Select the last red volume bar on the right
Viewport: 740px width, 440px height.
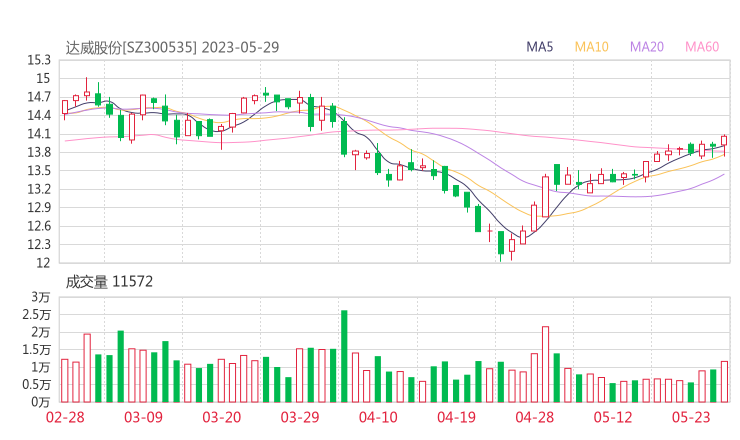pyautogui.click(x=724, y=382)
